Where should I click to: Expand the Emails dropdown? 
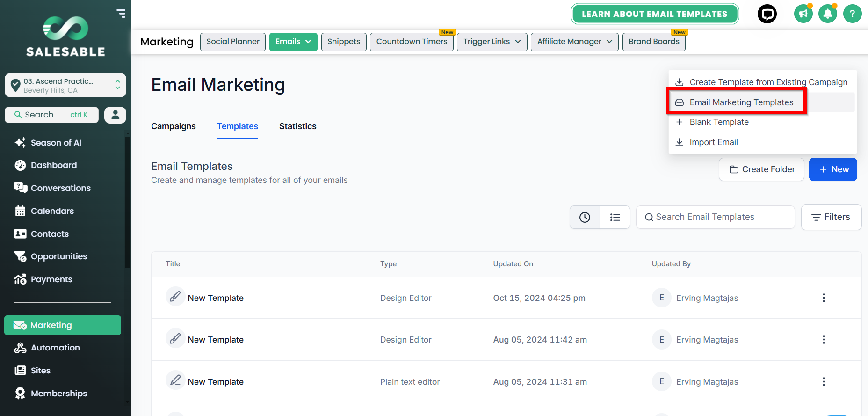(x=293, y=42)
